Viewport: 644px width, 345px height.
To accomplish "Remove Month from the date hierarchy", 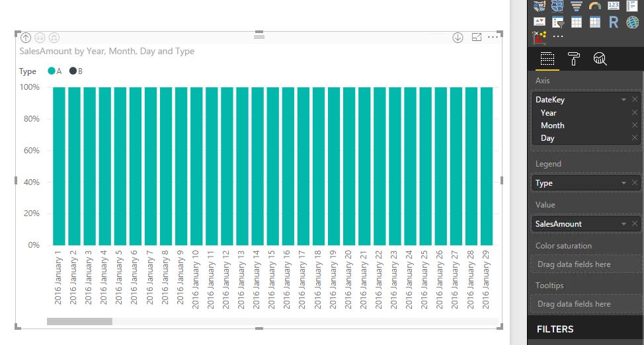I will tap(635, 126).
